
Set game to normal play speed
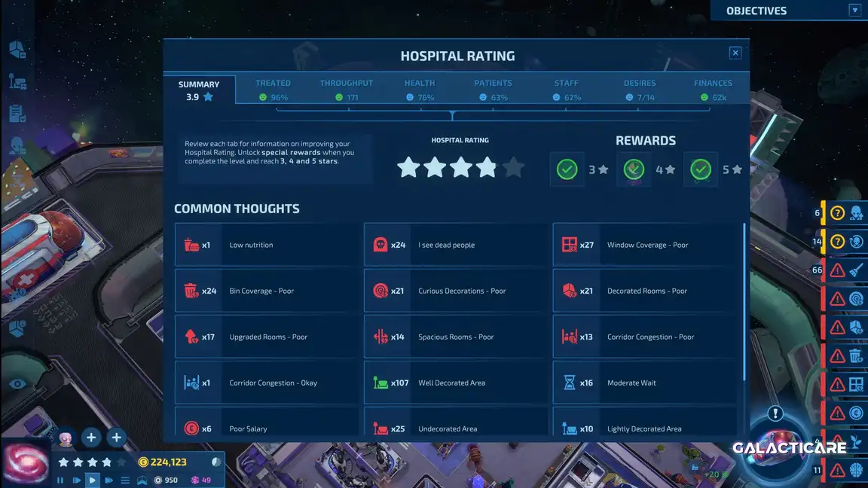point(93,480)
